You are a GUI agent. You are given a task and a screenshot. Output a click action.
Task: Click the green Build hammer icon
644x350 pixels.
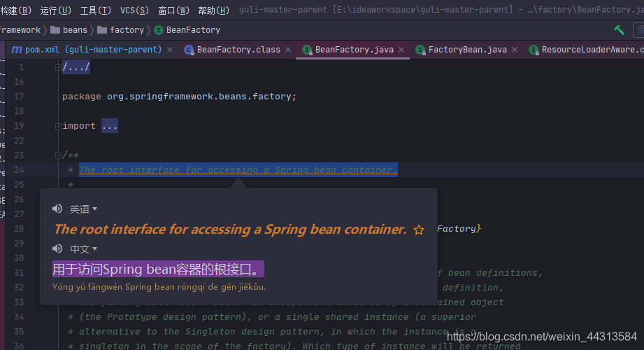click(x=619, y=30)
